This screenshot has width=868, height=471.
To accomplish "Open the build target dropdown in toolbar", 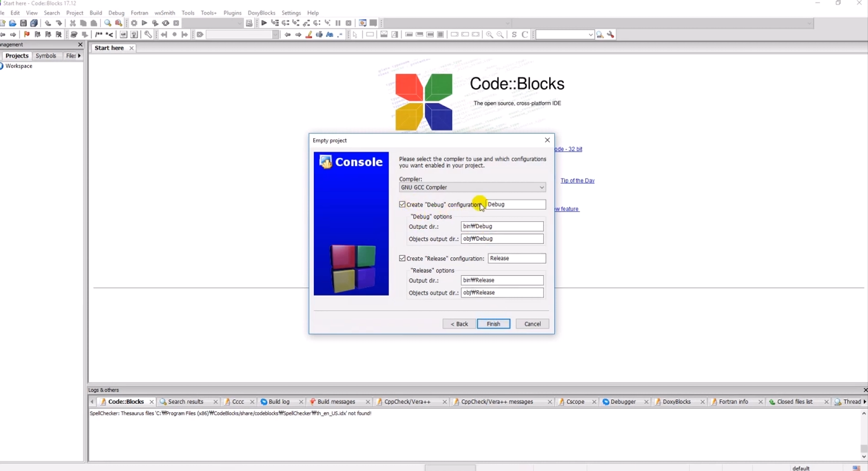I will coord(213,23).
